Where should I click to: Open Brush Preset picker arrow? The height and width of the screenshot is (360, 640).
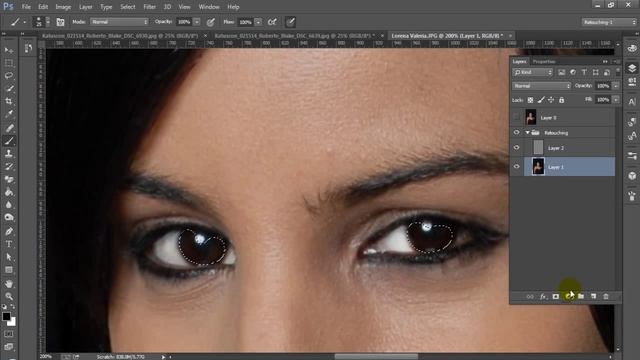pyautogui.click(x=48, y=22)
